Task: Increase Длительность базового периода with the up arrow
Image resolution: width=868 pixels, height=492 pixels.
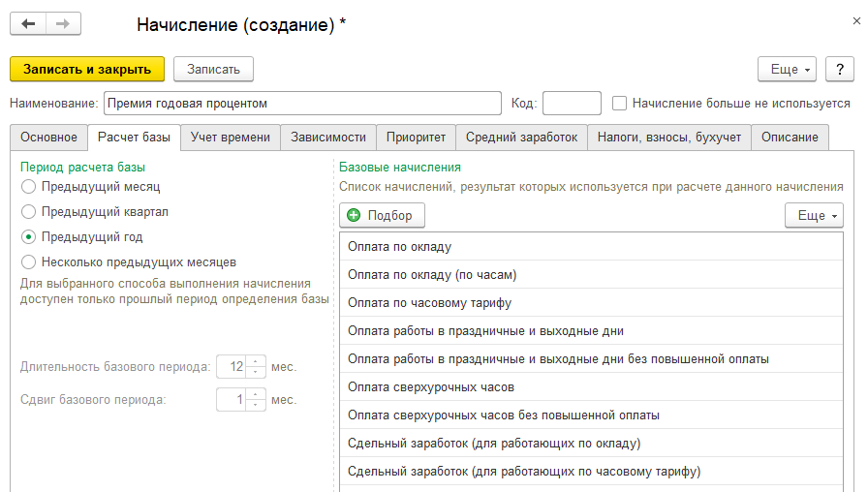Action: tap(256, 362)
